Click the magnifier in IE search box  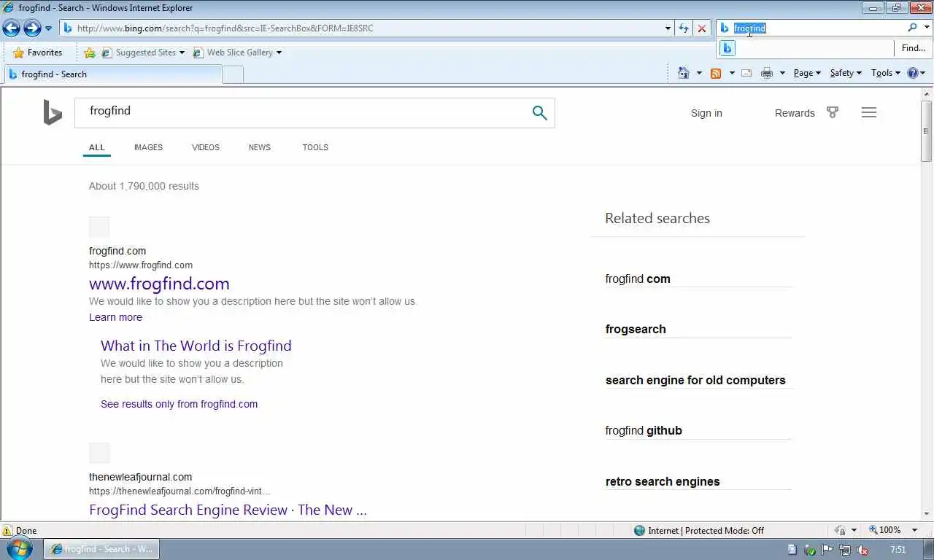[912, 28]
